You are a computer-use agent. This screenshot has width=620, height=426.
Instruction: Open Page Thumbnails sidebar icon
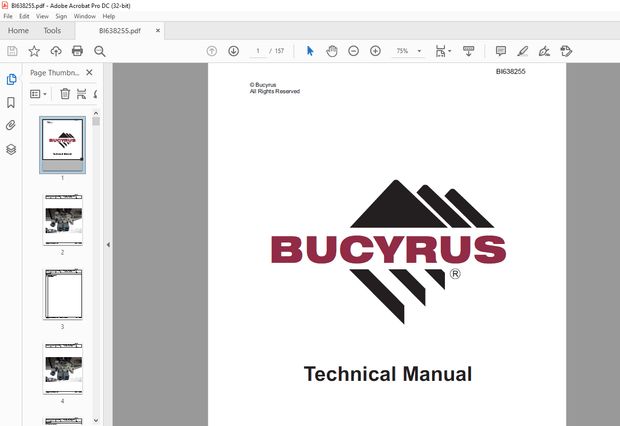11,79
